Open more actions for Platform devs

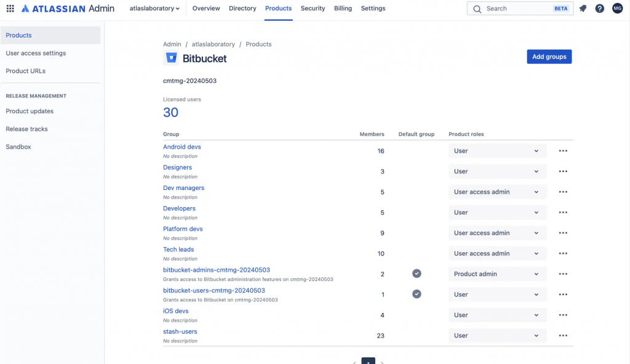click(563, 232)
